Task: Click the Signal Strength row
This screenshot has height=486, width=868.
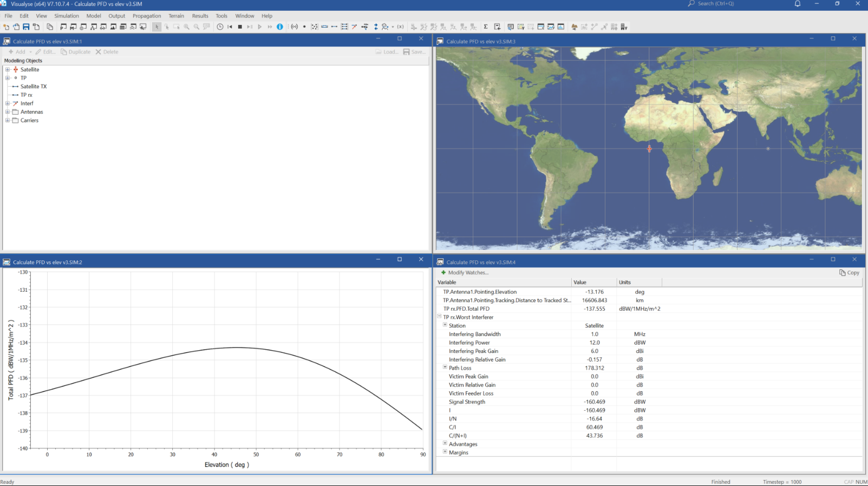Action: [649, 402]
